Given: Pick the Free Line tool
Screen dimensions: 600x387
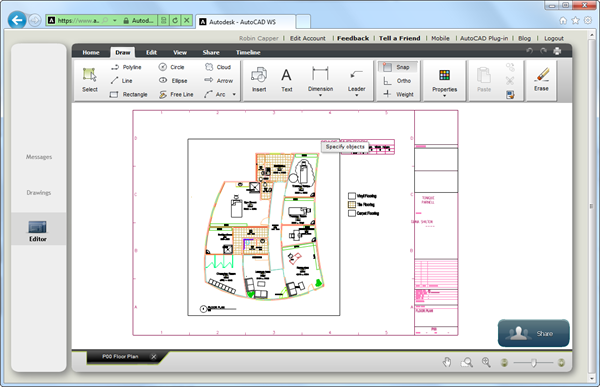Looking at the screenshot, I should (176, 94).
